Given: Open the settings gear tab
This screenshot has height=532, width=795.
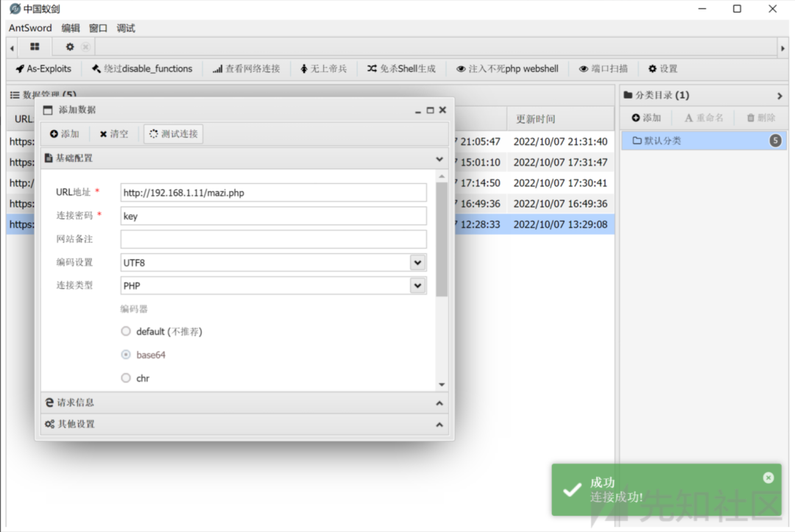Looking at the screenshot, I should pyautogui.click(x=70, y=46).
